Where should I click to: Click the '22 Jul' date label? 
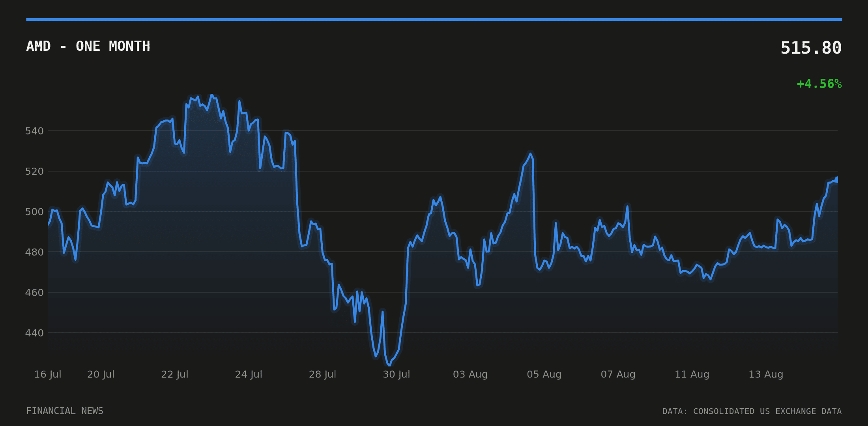[x=174, y=374]
